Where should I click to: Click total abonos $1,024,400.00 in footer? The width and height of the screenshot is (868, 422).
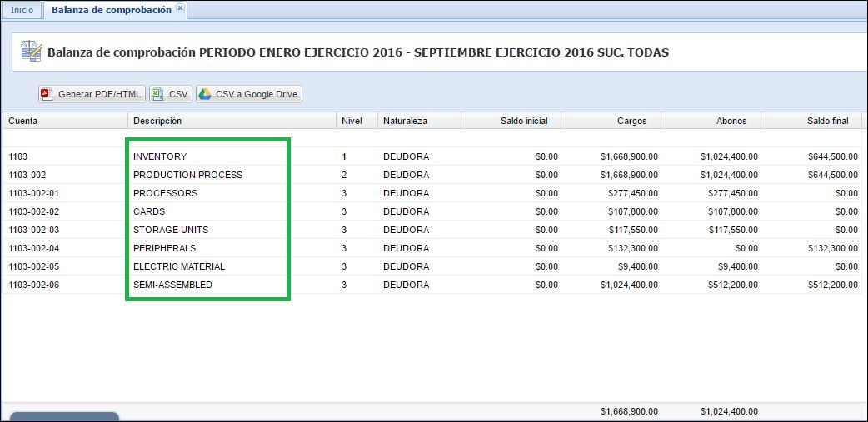point(729,411)
